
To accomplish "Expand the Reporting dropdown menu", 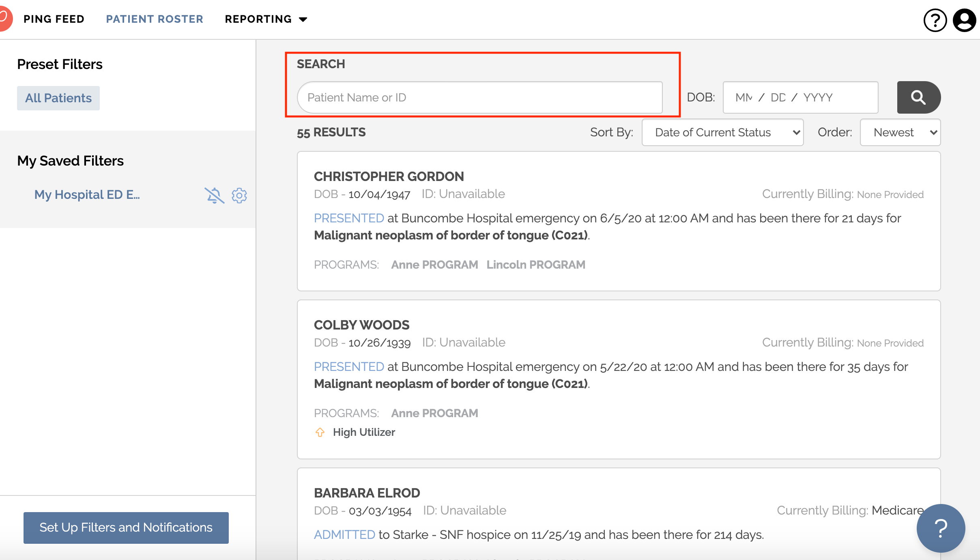I will point(266,19).
